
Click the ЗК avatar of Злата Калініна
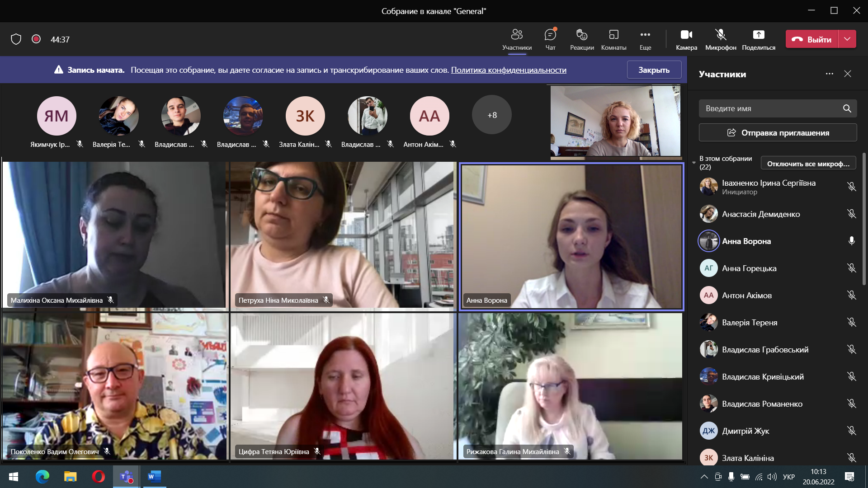pos(305,116)
